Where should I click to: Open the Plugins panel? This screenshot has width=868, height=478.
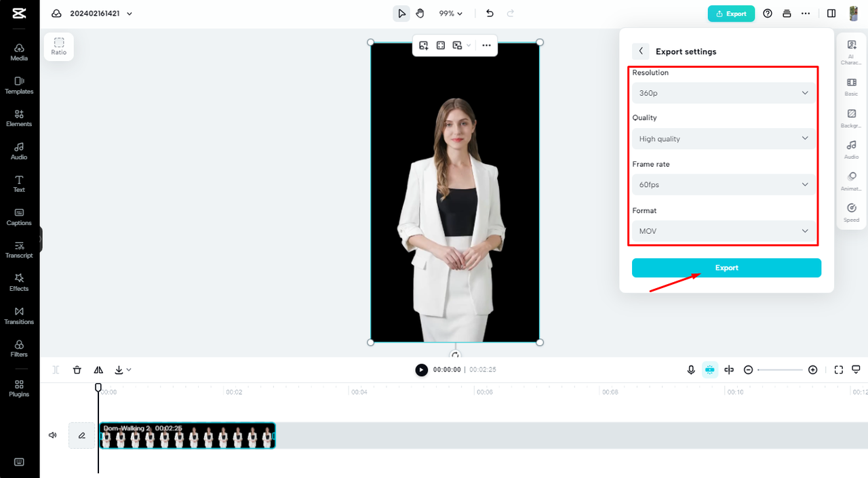(x=19, y=389)
